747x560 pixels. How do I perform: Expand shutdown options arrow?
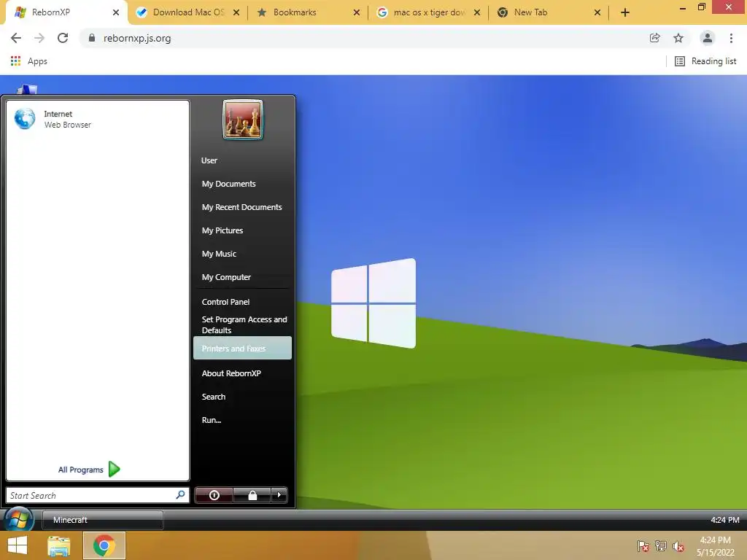tap(279, 495)
